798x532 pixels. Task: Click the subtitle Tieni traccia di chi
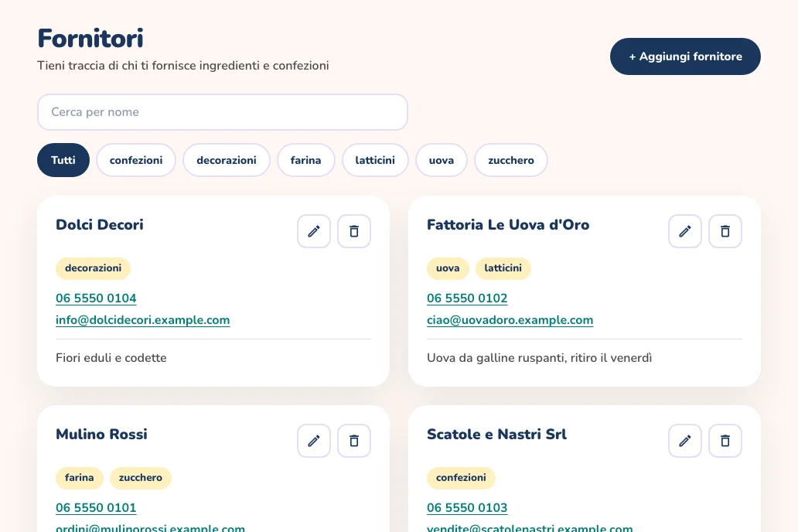(183, 66)
